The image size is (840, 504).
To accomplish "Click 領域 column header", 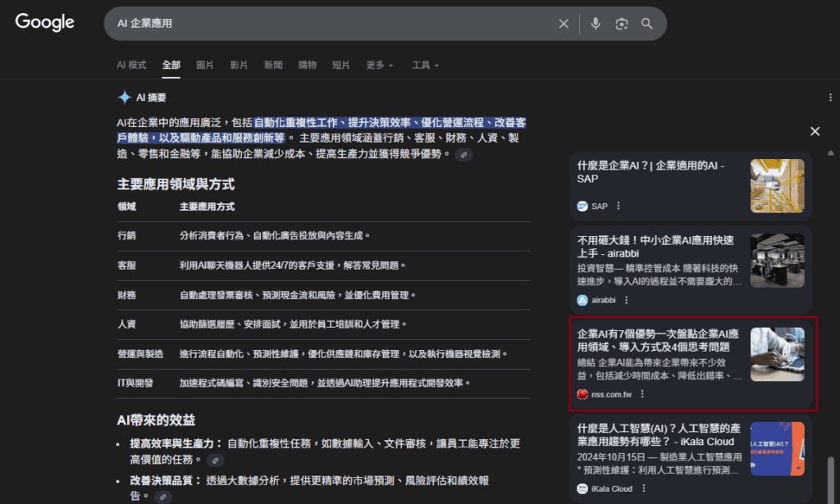I will 126,207.
